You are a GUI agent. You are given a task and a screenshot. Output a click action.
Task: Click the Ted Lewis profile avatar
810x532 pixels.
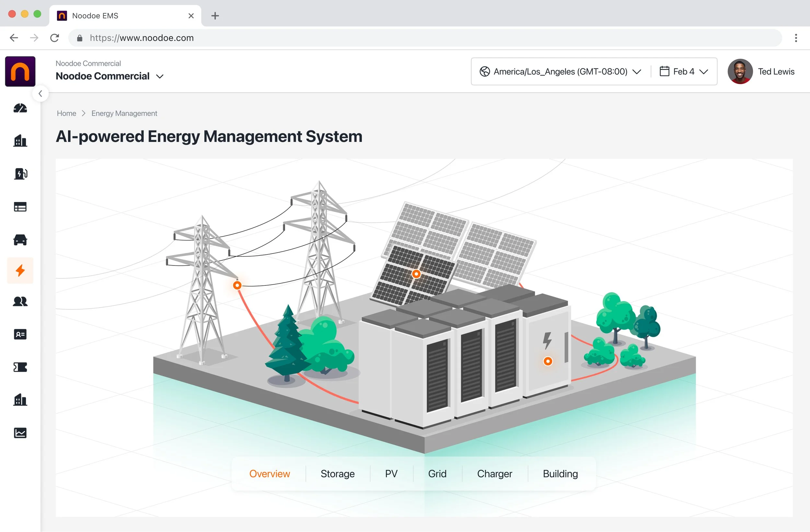[x=740, y=72]
